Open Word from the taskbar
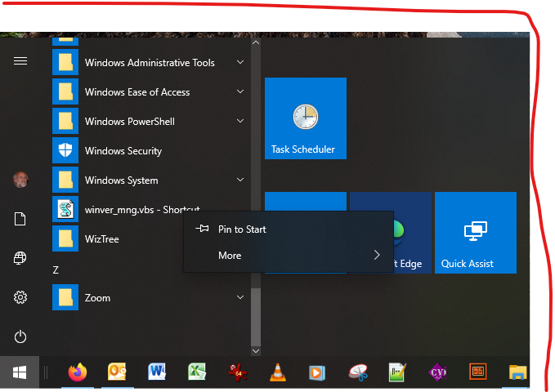The width and height of the screenshot is (555, 392). pyautogui.click(x=157, y=372)
